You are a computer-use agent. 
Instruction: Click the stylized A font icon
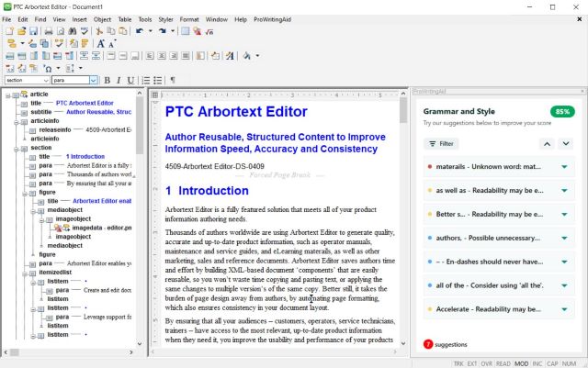tap(230, 56)
